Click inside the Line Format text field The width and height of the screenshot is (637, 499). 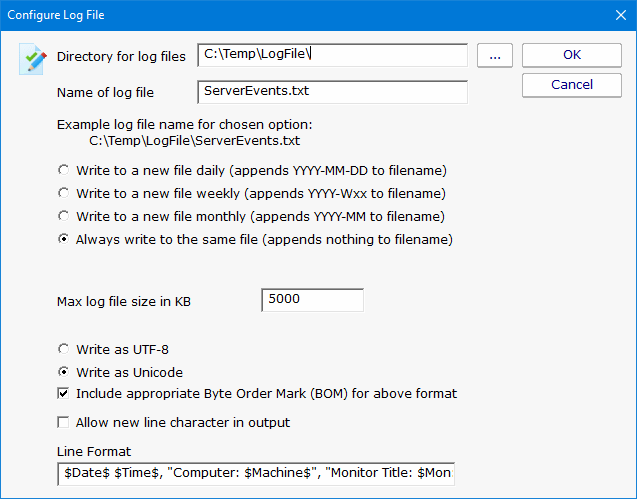click(256, 472)
